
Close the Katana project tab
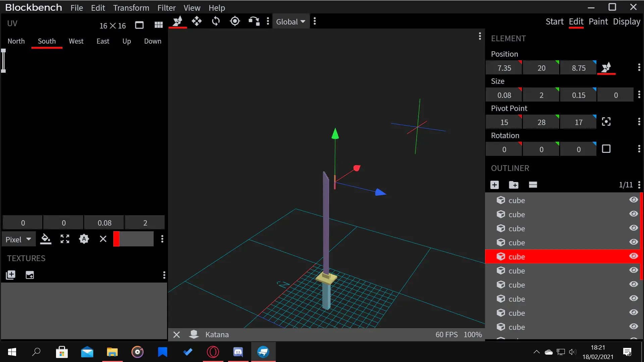click(176, 335)
